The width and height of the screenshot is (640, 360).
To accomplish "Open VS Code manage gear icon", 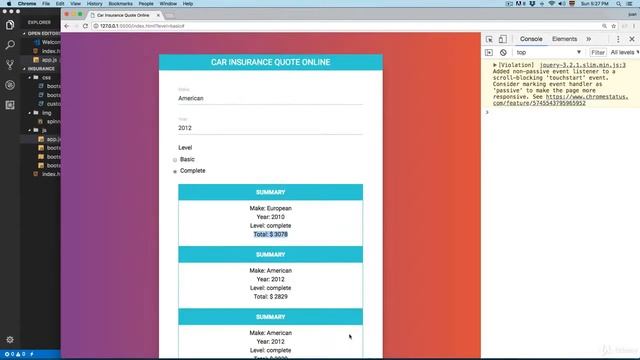I will (10, 340).
